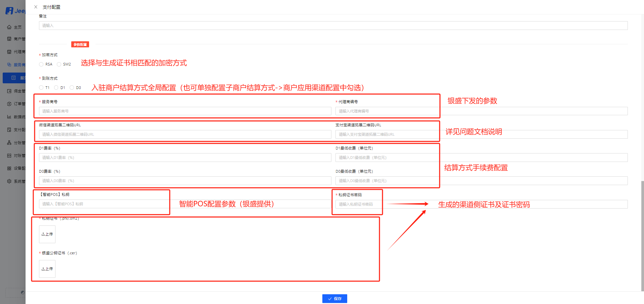Click the 主页 home icon in sidebar
Viewport: 644px width, 304px height.
click(x=9, y=27)
